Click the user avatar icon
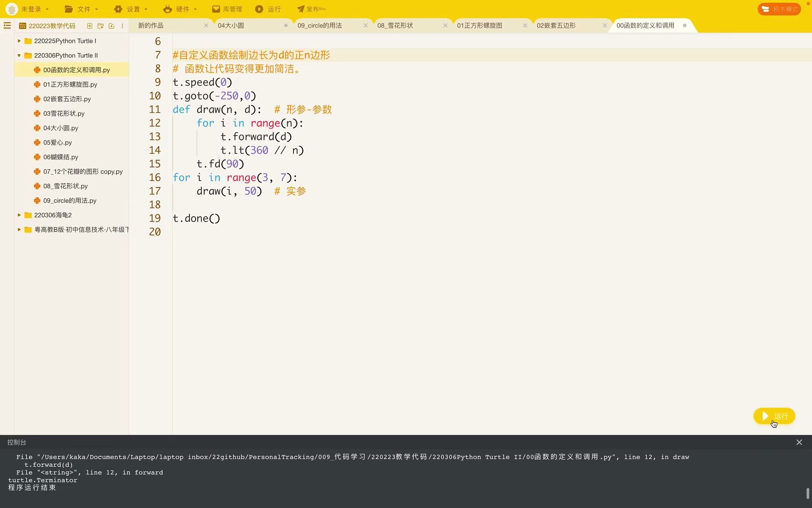812x508 pixels. pyautogui.click(x=11, y=9)
